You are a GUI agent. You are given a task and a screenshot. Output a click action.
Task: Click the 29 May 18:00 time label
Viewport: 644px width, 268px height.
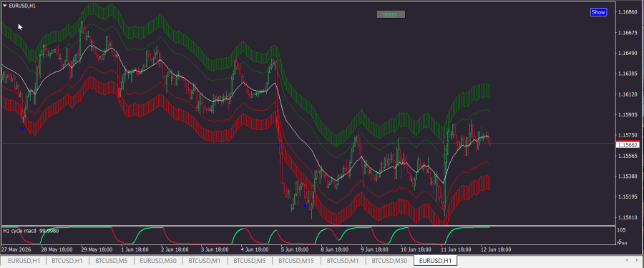point(97,249)
